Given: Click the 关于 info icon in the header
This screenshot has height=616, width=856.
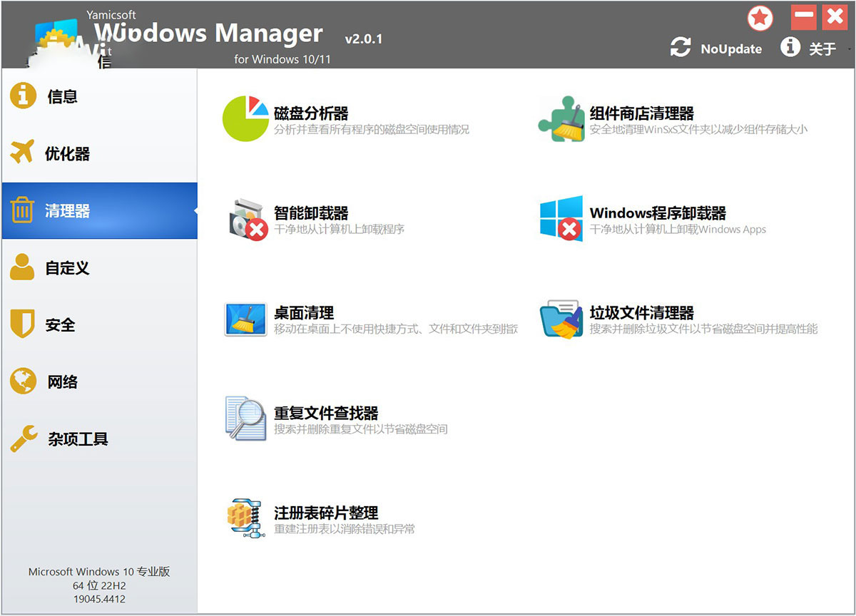Looking at the screenshot, I should (790, 48).
